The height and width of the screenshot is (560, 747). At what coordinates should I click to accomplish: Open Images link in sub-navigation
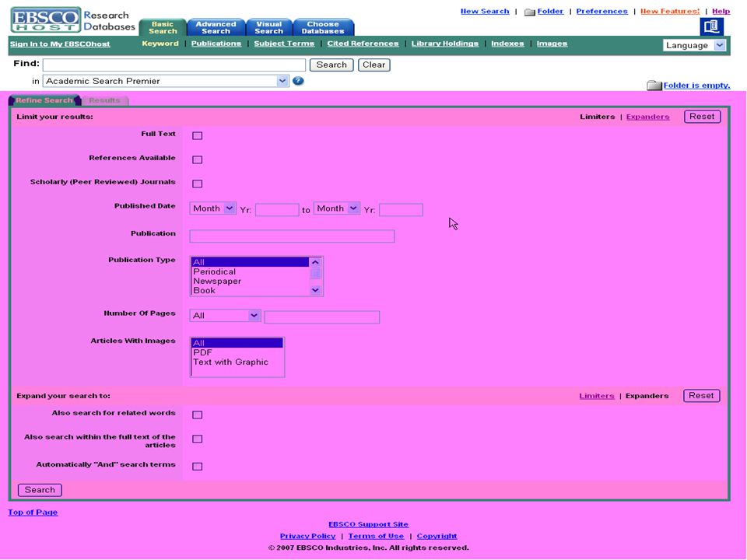(552, 44)
